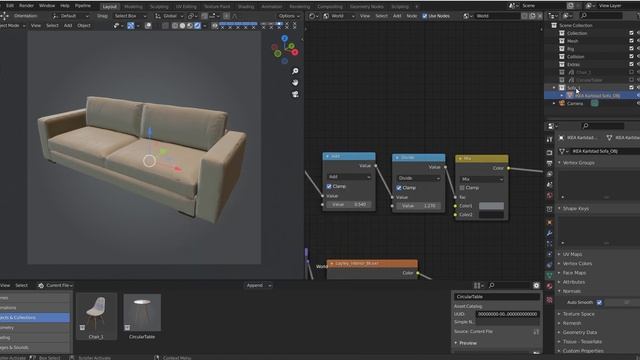Open Output properties tab icon

click(549, 163)
